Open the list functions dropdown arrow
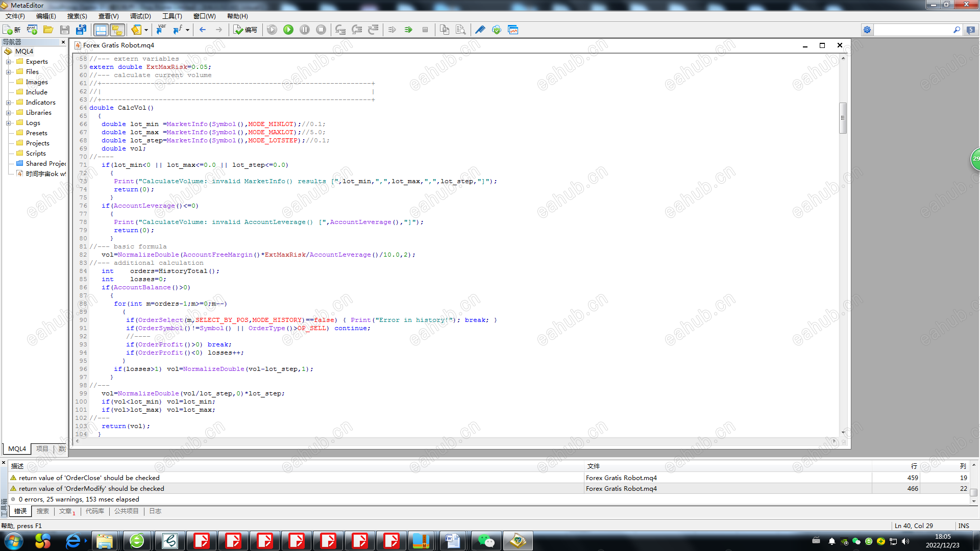Viewport: 980px width, 551px height. pos(187,30)
